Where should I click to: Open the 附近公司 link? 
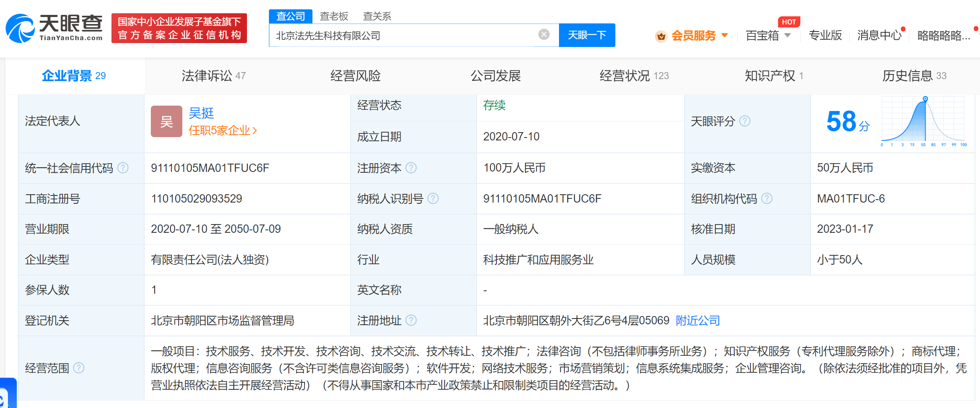tap(698, 321)
